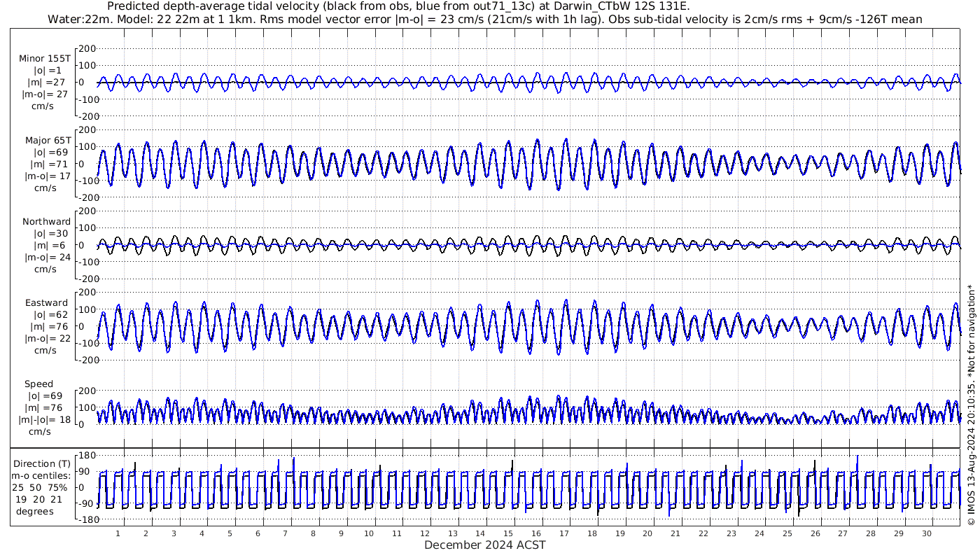Click '|m|-|o|= 18' in the Speed stats
980x560 pixels.
[45, 420]
